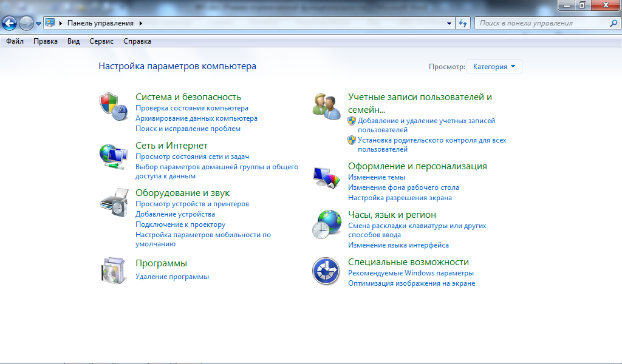Open the recent pages dropdown arrow
Image resolution: width=622 pixels, height=364 pixels.
38,24
